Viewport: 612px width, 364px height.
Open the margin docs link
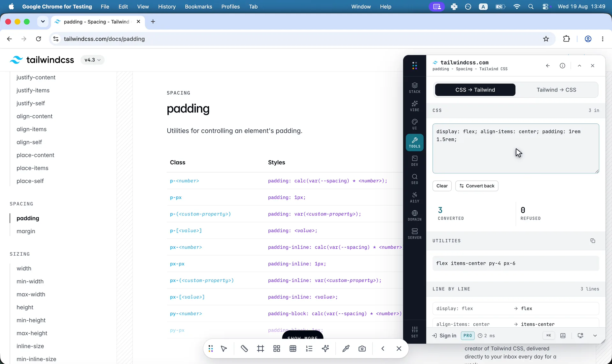26,231
